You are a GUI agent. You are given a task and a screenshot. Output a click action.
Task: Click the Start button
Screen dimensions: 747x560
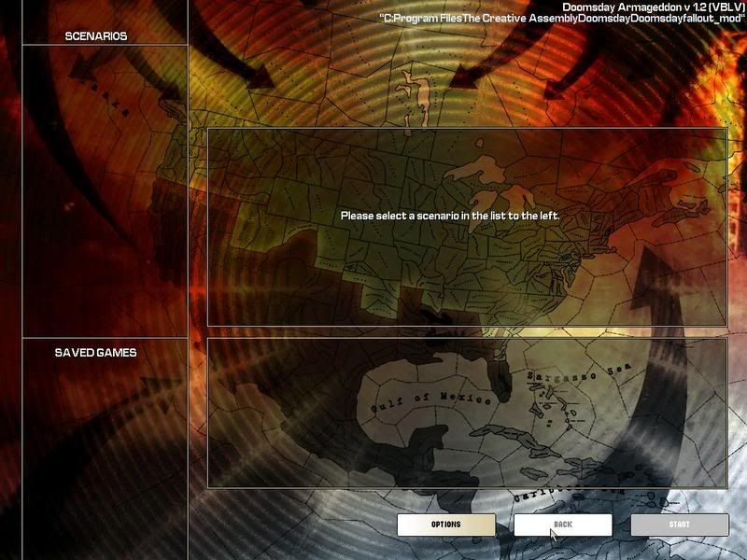point(680,525)
